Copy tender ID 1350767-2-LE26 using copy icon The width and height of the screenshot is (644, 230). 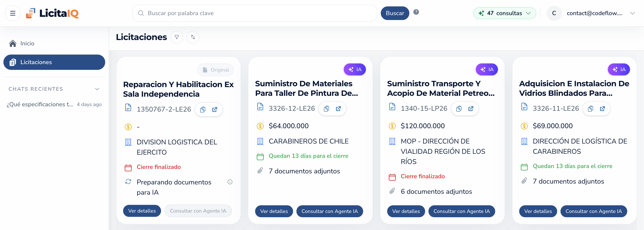(203, 109)
